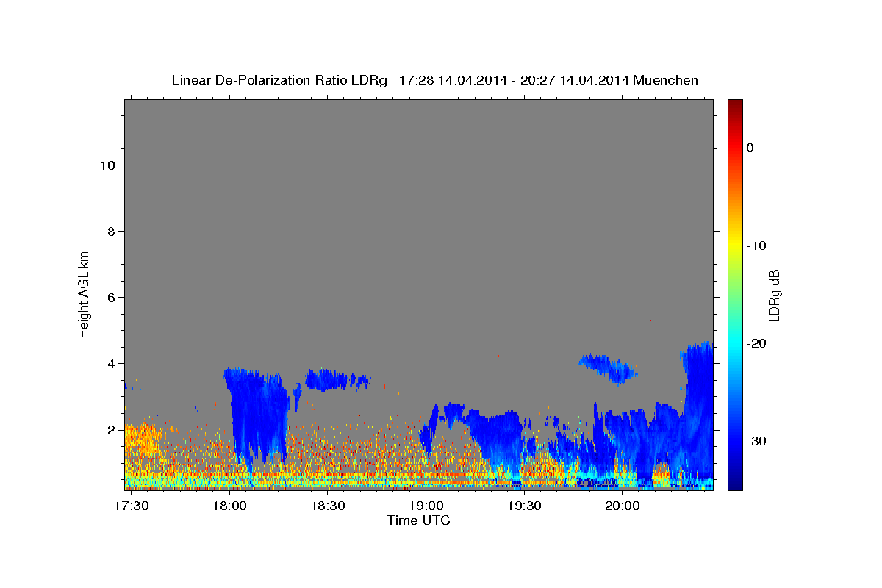This screenshot has height=588, width=882.
Task: Click the 20:00 time tick label
Action: [x=622, y=506]
